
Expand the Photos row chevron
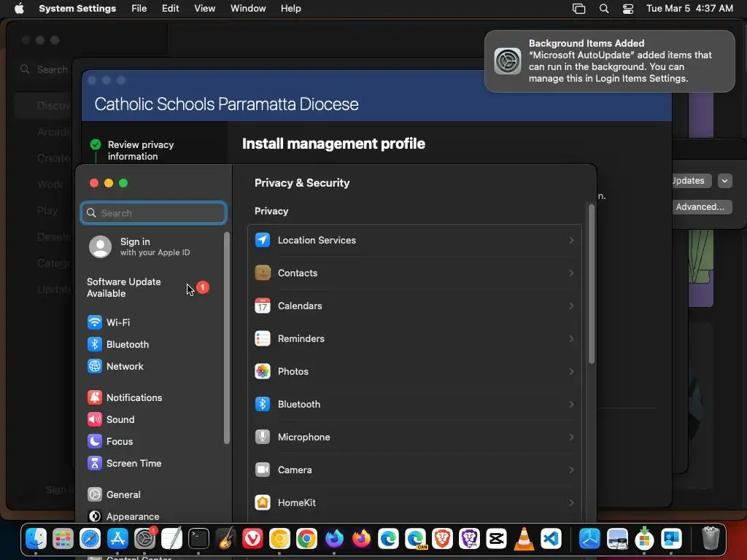570,371
